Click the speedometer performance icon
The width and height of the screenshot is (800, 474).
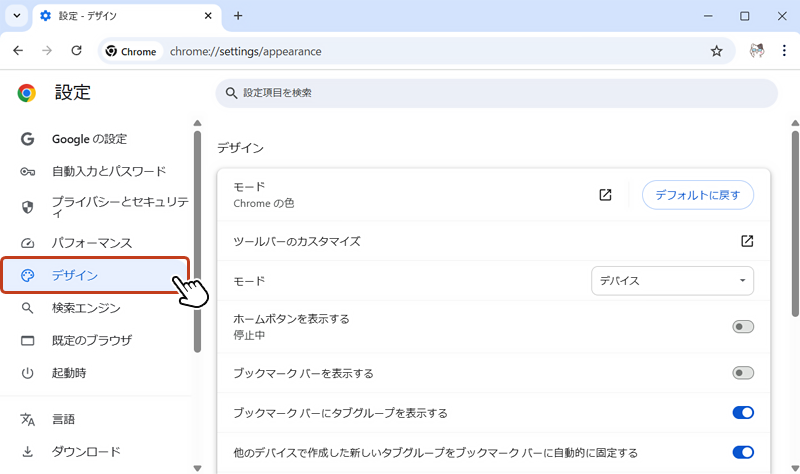point(28,243)
